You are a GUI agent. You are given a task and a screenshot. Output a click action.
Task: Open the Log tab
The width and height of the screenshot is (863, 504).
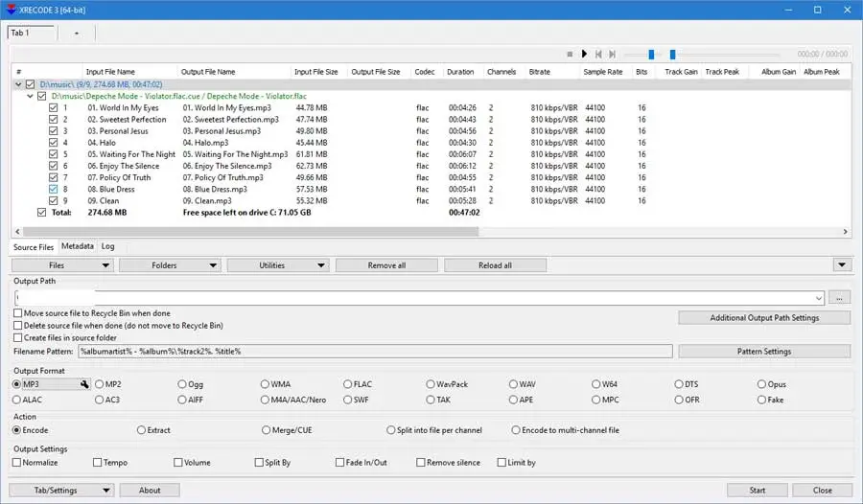tap(107, 246)
